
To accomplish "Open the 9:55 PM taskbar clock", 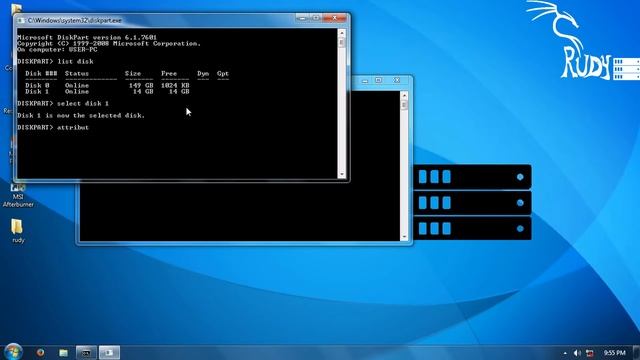I will pyautogui.click(x=614, y=353).
